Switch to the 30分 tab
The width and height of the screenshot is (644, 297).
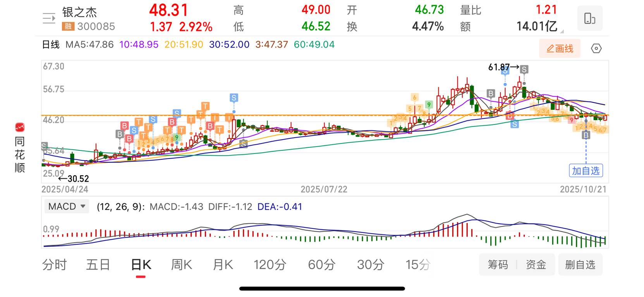[371, 265]
